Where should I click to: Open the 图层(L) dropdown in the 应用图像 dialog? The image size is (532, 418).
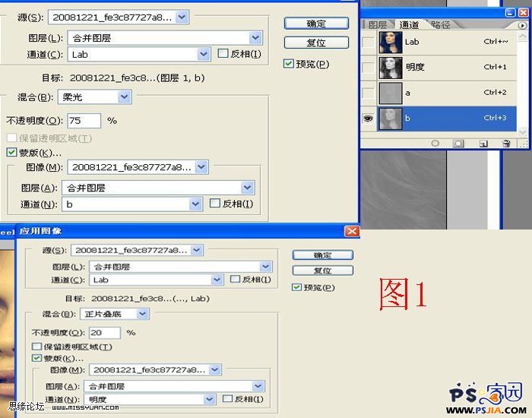click(266, 266)
